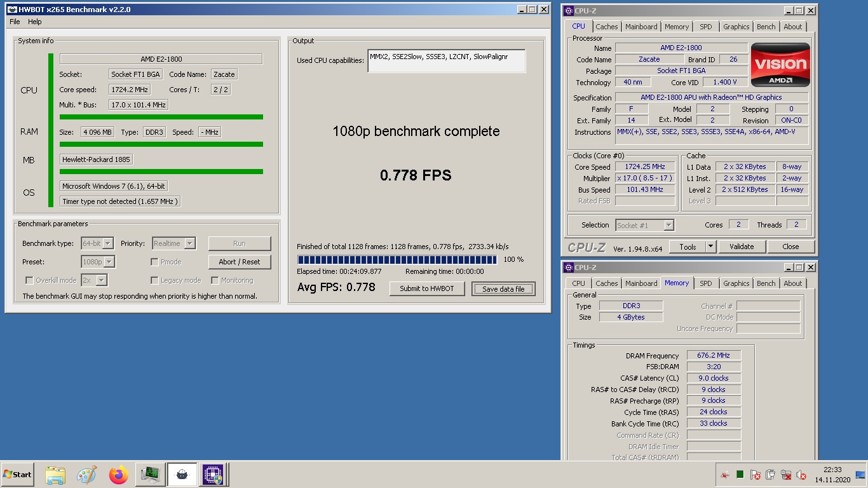Switch to CPU tab in lower CPU-Z
The height and width of the screenshot is (488, 868).
point(578,283)
